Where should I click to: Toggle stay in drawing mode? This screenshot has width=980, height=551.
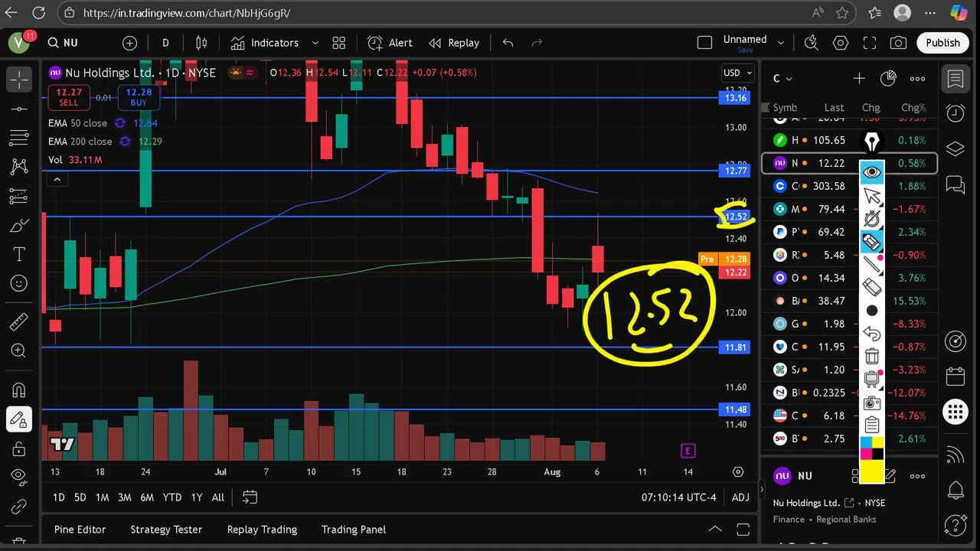click(x=19, y=419)
